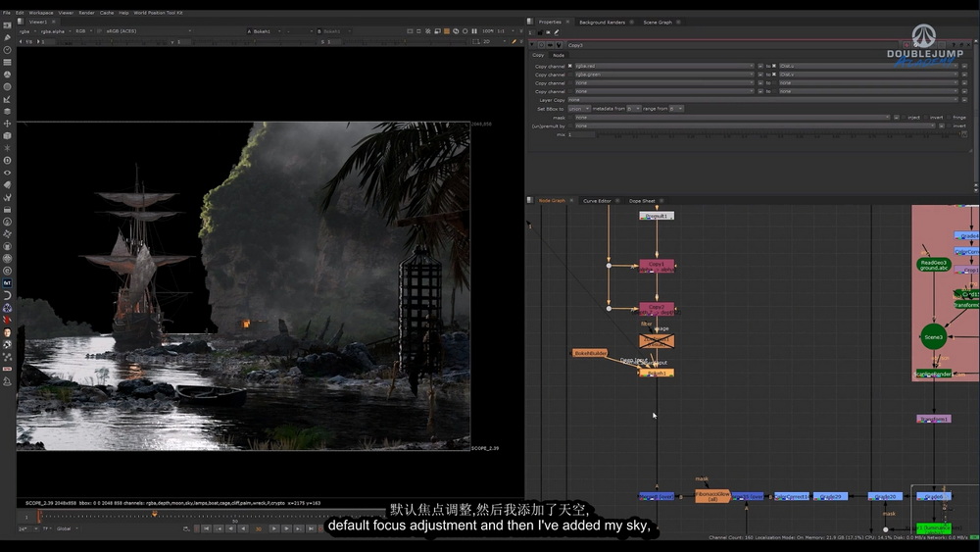Screen dimensions: 980x552
Task: Switch to the Background Renders tab
Action: pos(602,22)
